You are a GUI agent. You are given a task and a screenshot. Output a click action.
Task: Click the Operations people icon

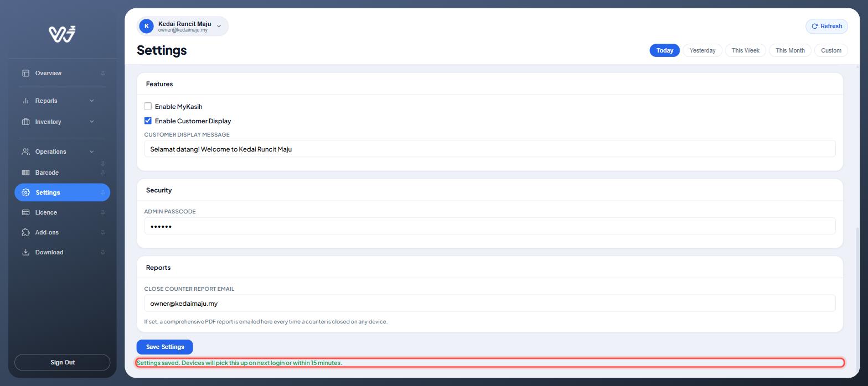point(25,152)
